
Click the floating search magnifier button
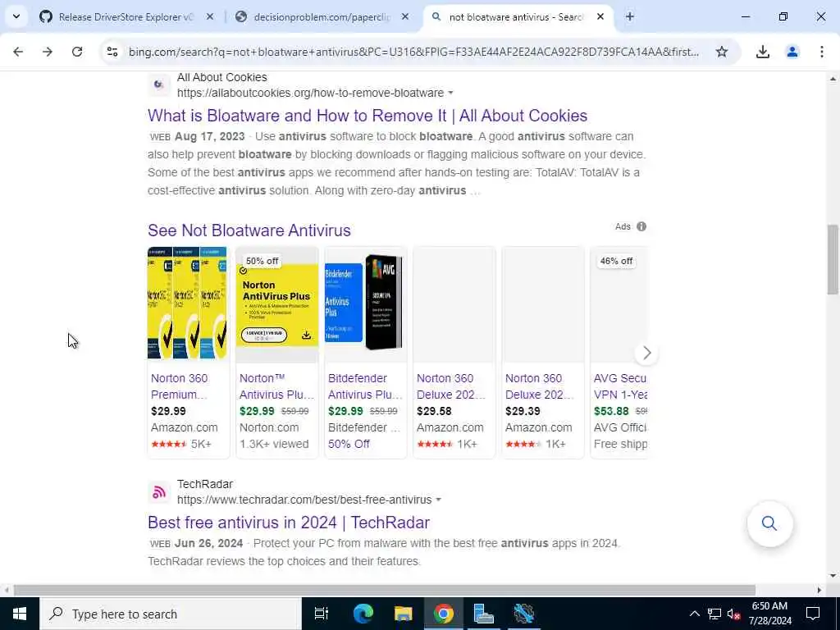pos(769,523)
